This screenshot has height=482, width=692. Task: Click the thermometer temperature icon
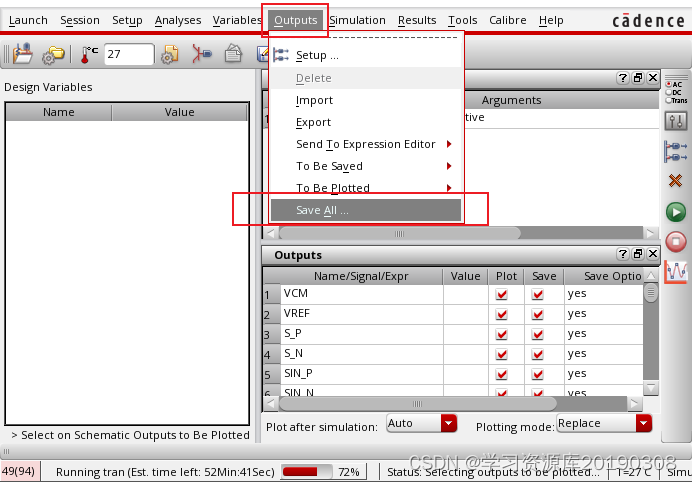[x=90, y=54]
